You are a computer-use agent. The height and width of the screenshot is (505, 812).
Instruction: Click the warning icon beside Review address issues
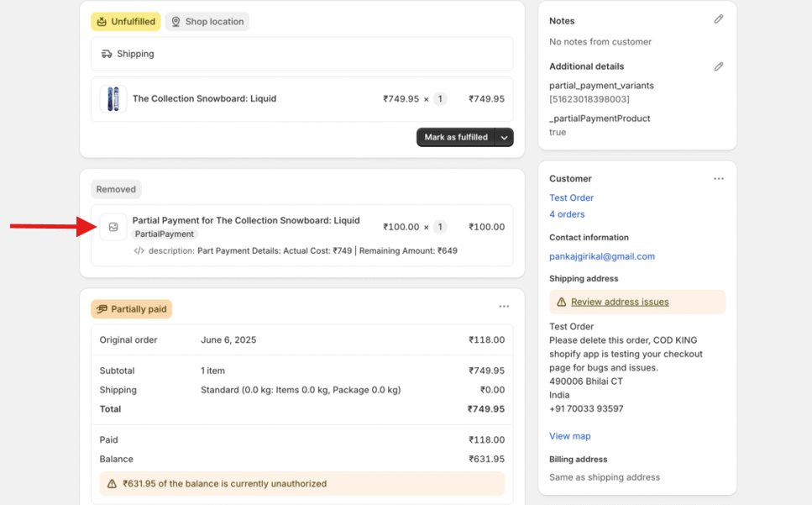click(562, 302)
